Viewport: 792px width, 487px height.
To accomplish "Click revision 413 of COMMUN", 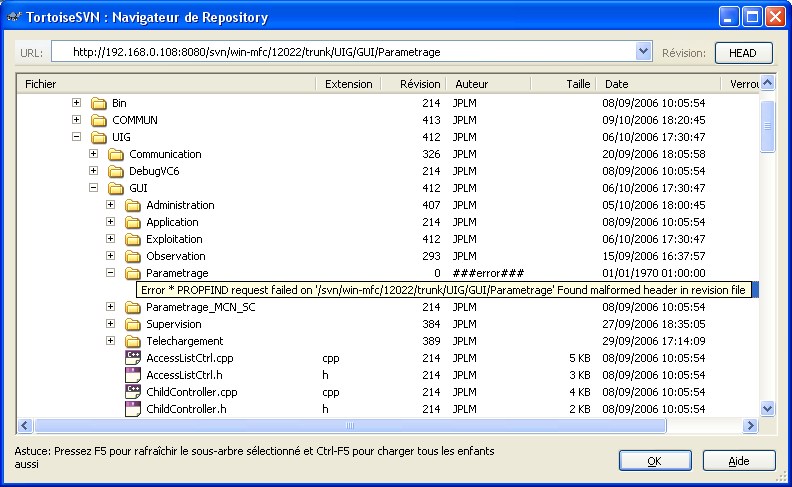I will tap(431, 120).
